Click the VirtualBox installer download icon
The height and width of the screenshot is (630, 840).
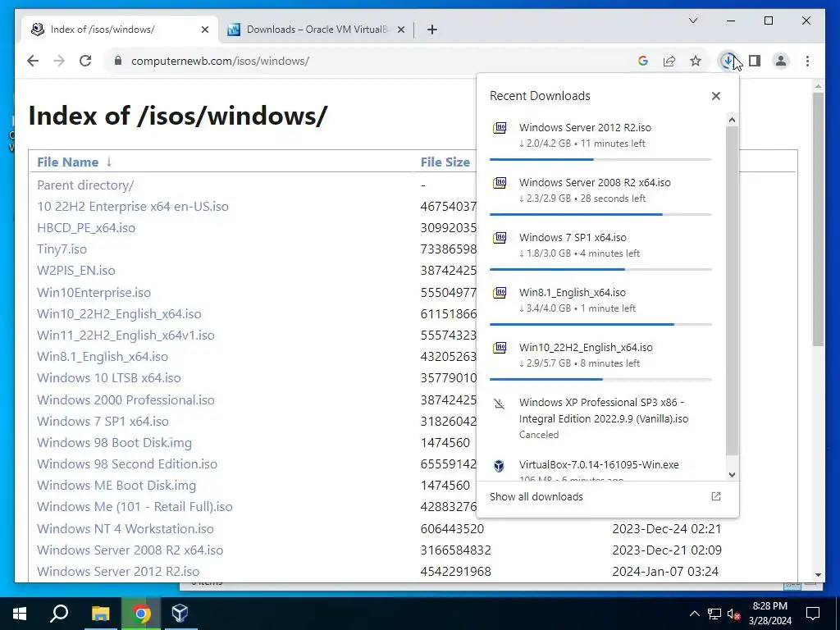click(x=499, y=466)
